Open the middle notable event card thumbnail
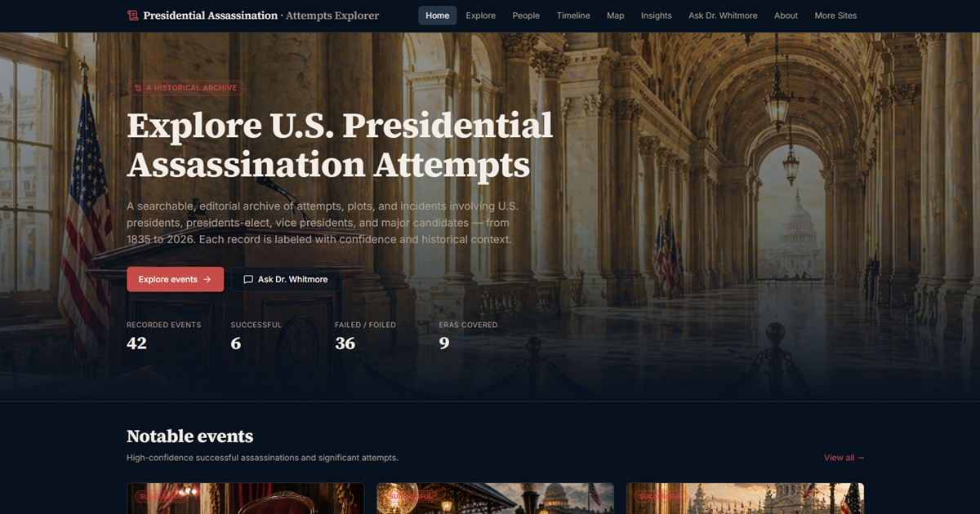 tap(495, 498)
